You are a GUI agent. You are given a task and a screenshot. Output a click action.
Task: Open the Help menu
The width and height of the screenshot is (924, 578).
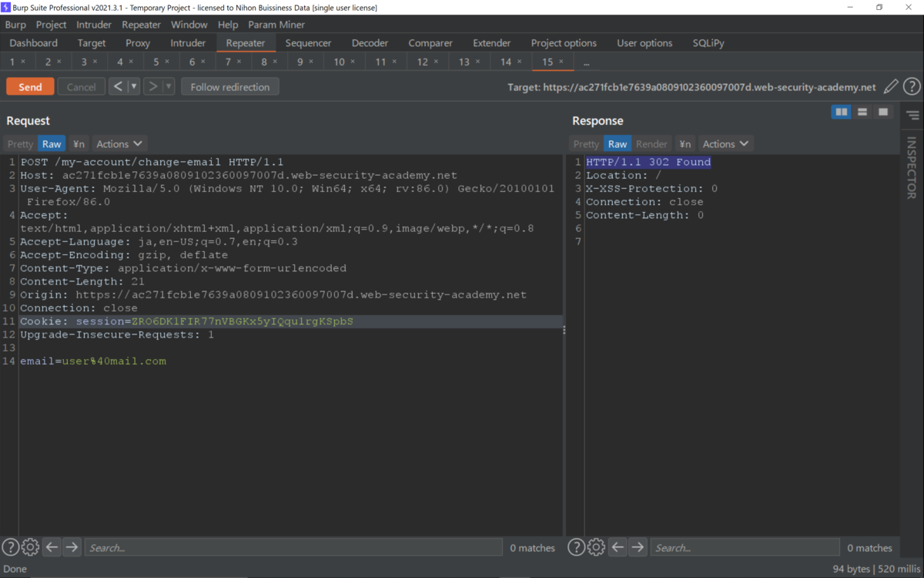coord(228,25)
